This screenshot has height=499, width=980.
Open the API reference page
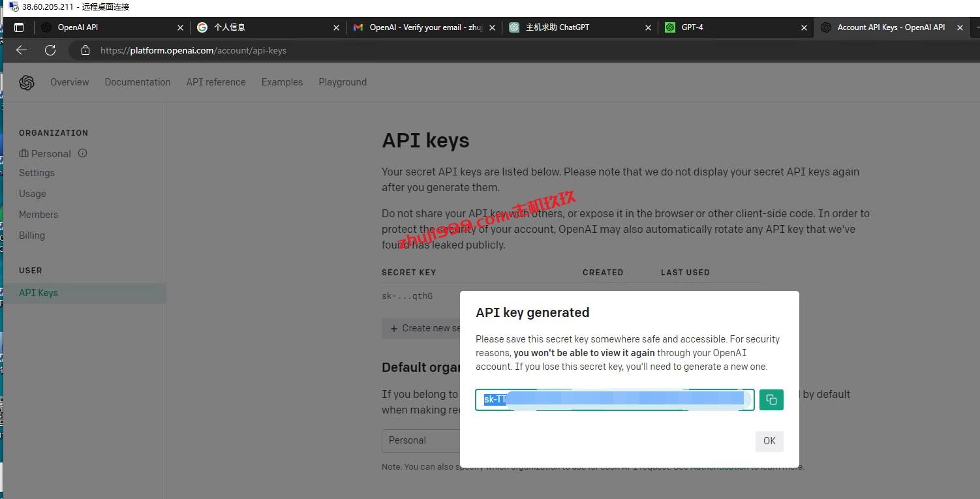point(216,82)
